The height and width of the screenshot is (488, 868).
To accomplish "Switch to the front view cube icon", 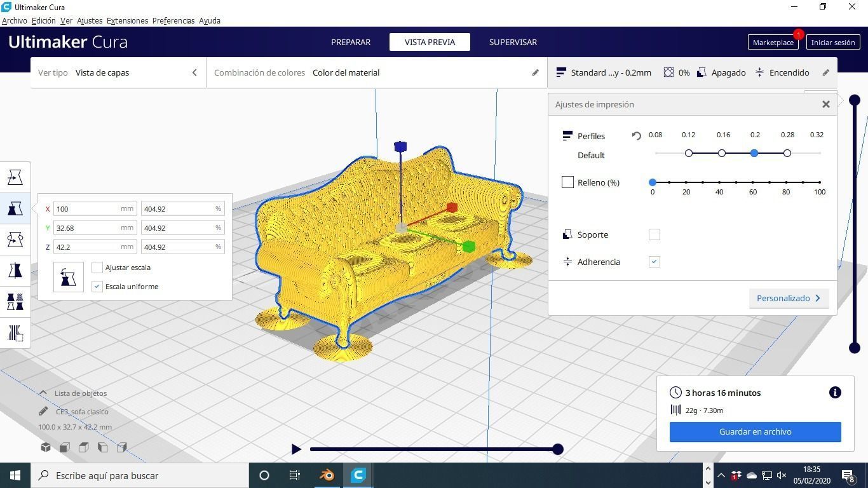I will point(65,447).
